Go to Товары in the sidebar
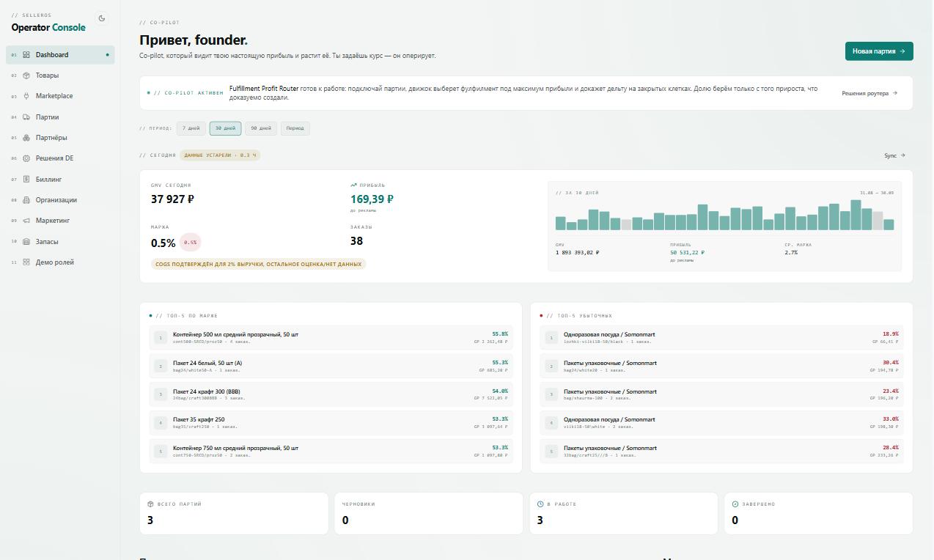 (x=60, y=75)
